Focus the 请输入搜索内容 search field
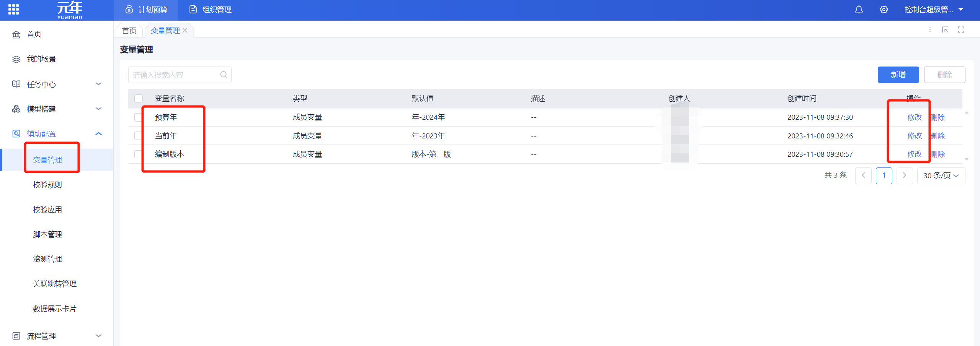Viewport: 980px width, 346px height. [x=174, y=75]
